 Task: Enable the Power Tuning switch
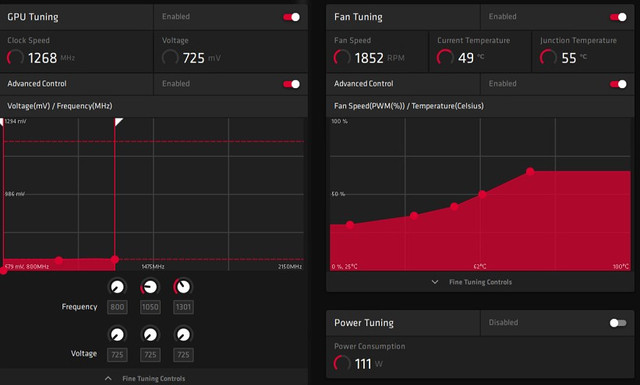click(x=618, y=323)
